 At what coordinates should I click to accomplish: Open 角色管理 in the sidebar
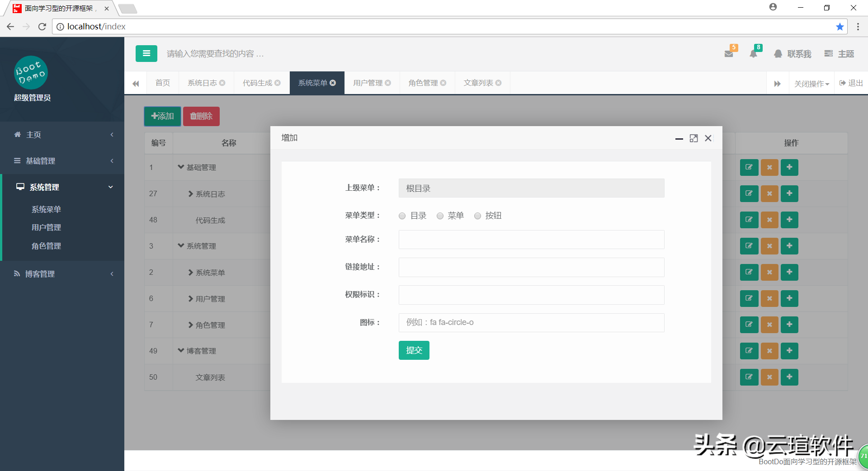46,246
